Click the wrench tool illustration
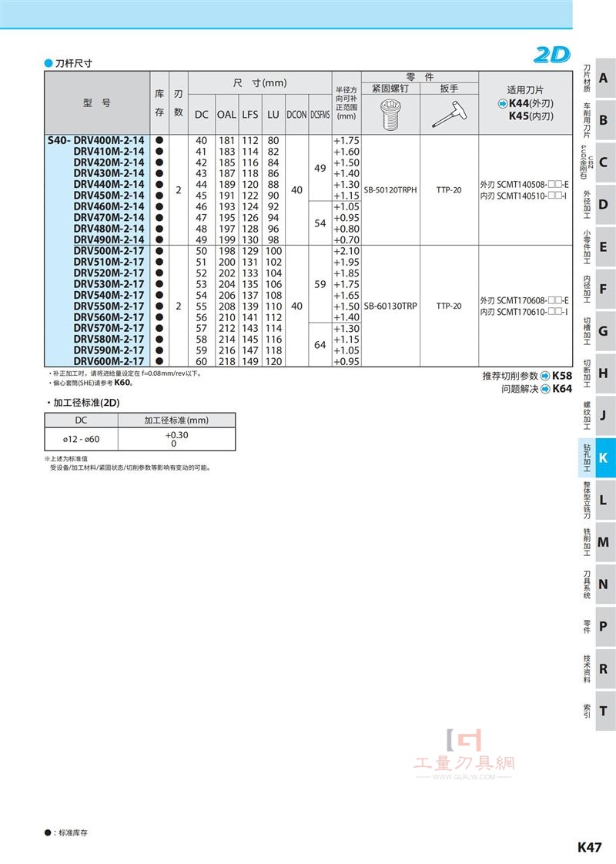This screenshot has width=616, height=864. pyautogui.click(x=449, y=113)
